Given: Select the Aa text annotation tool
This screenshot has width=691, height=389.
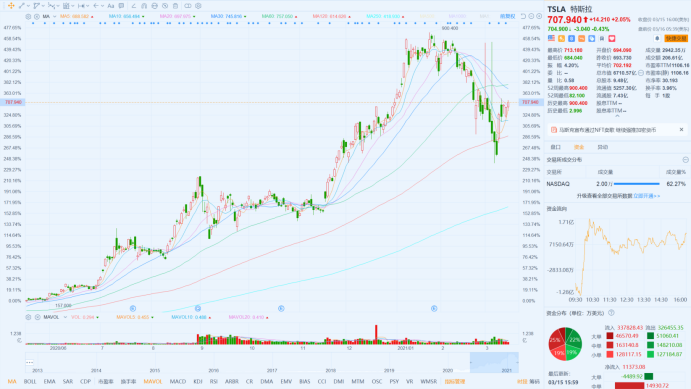Looking at the screenshot, I should [111, 6].
